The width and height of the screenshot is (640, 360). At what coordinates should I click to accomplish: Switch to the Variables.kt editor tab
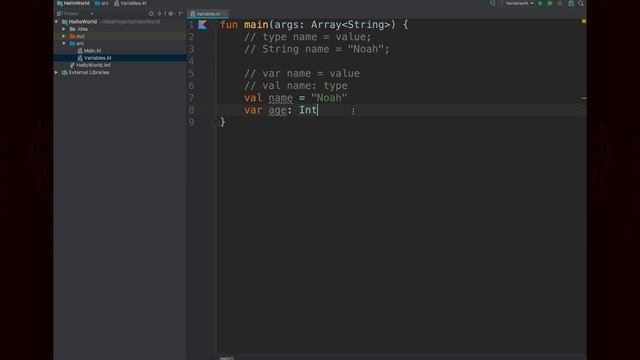coord(208,14)
